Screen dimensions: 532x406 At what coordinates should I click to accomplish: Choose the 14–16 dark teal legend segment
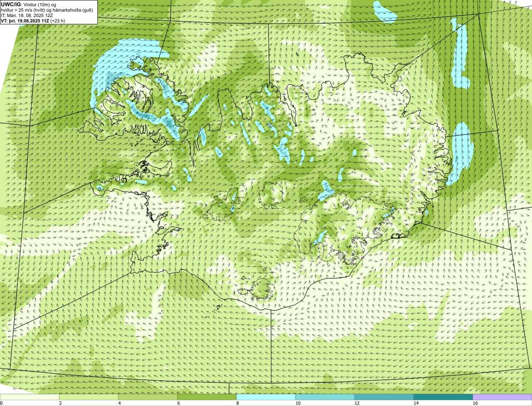click(x=443, y=397)
